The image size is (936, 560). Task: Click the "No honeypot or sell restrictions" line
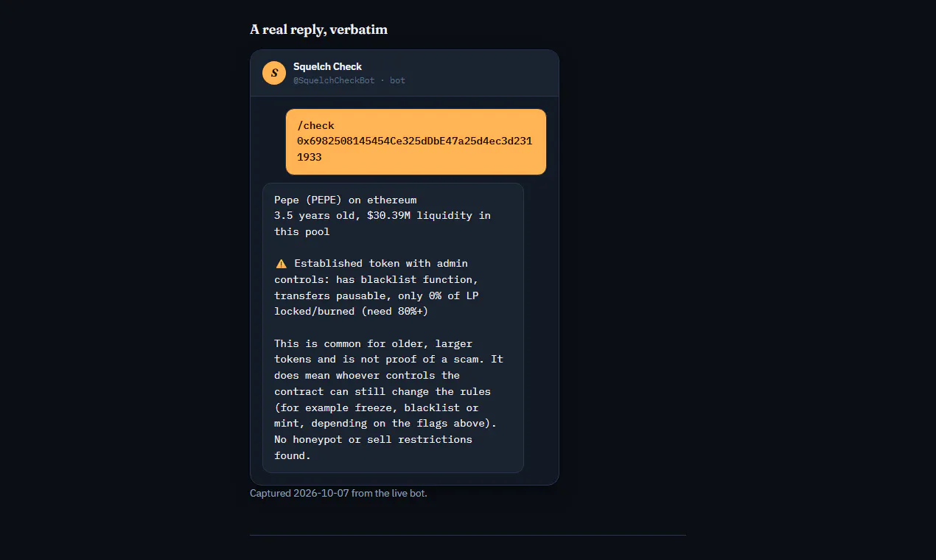(x=374, y=439)
